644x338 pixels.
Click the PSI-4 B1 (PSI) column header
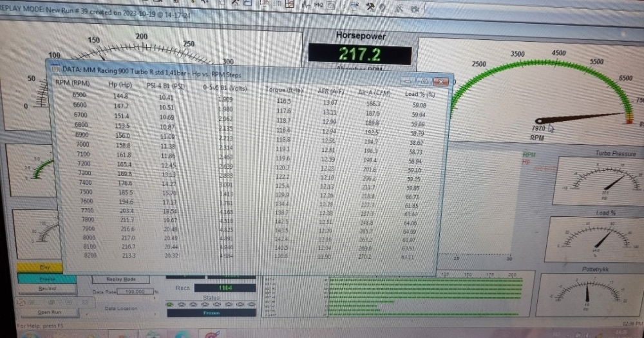click(166, 86)
